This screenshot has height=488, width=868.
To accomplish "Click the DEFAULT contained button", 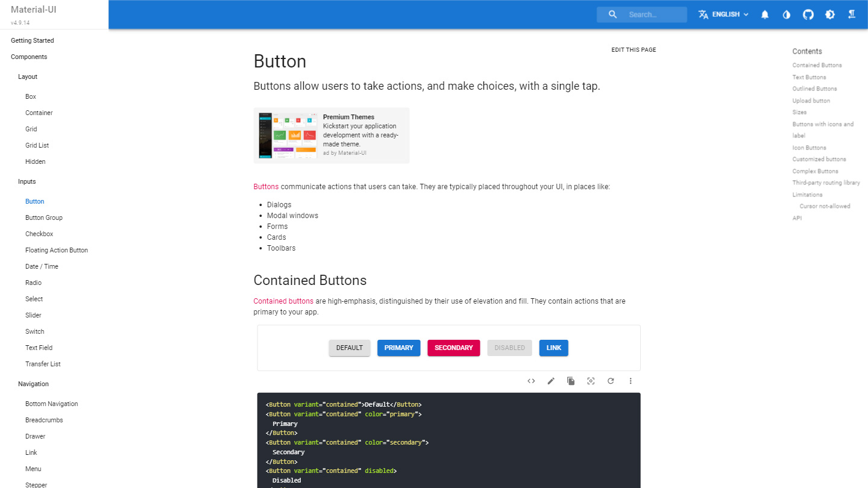I will pos(350,348).
